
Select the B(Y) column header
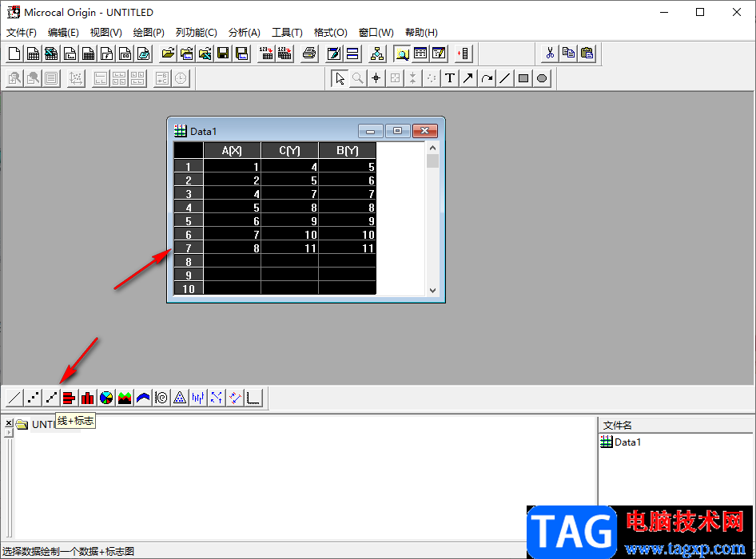tap(347, 150)
